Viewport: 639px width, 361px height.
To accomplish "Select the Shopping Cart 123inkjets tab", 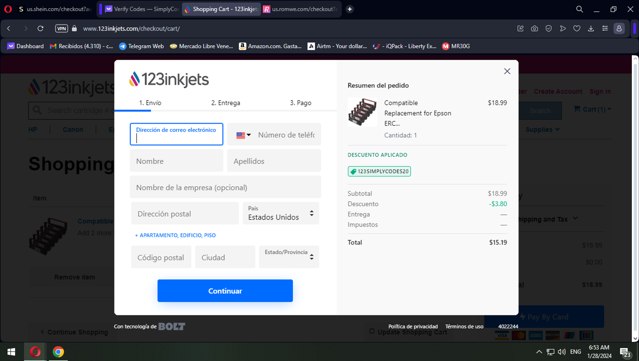I will pyautogui.click(x=221, y=9).
